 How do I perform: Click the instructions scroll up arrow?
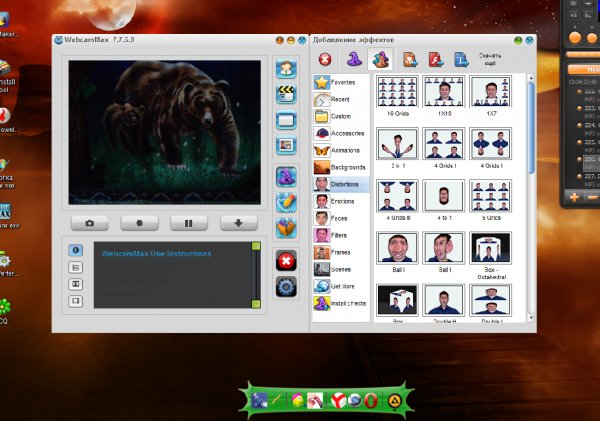tap(256, 246)
